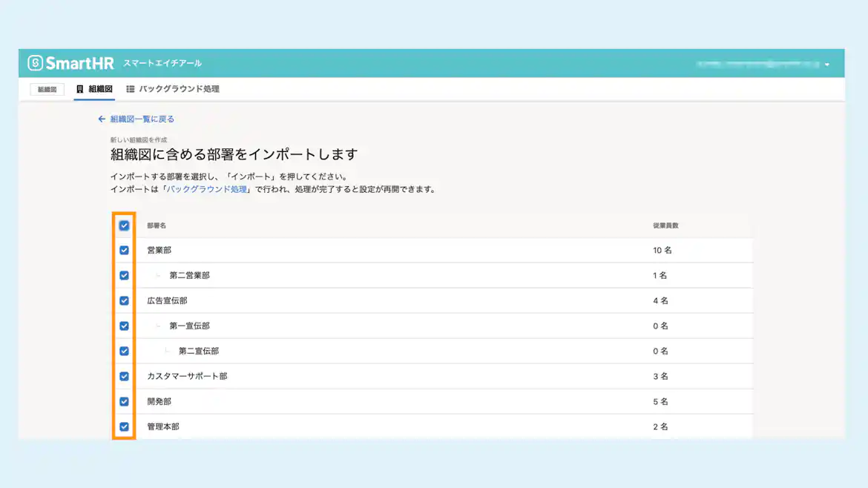Image resolution: width=868 pixels, height=488 pixels.
Task: Toggle the select-all checkbox in the header row
Action: click(125, 225)
